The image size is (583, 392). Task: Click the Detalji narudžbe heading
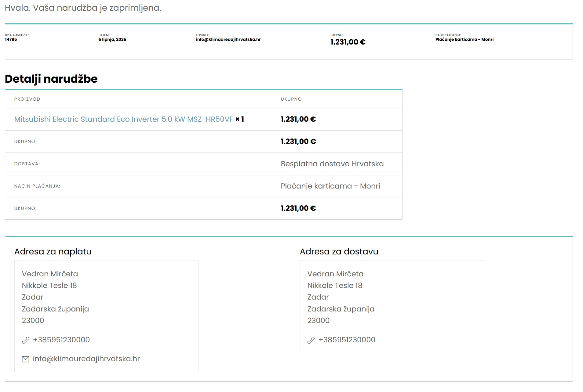click(51, 79)
